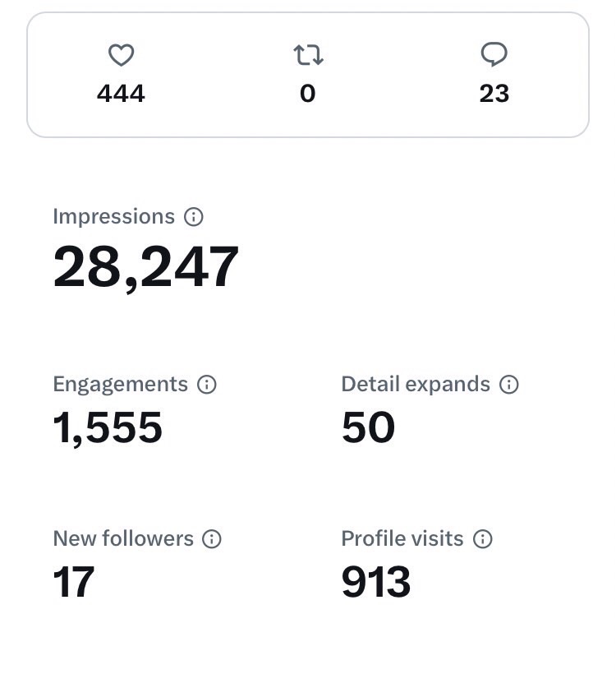Click the heart likes icon
Viewport: 616px width, 697px height.
pyautogui.click(x=121, y=55)
